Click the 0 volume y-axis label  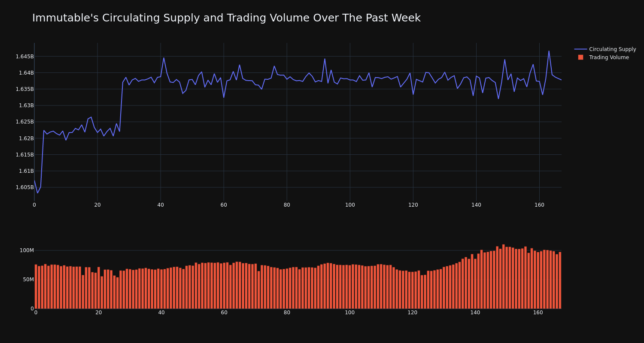[32, 309]
